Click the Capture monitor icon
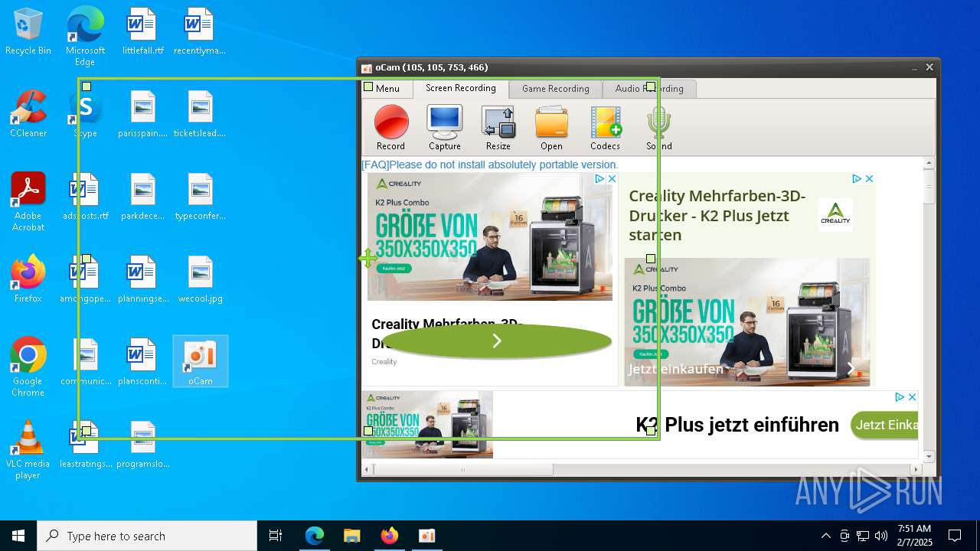The width and height of the screenshot is (980, 551). pos(445,128)
